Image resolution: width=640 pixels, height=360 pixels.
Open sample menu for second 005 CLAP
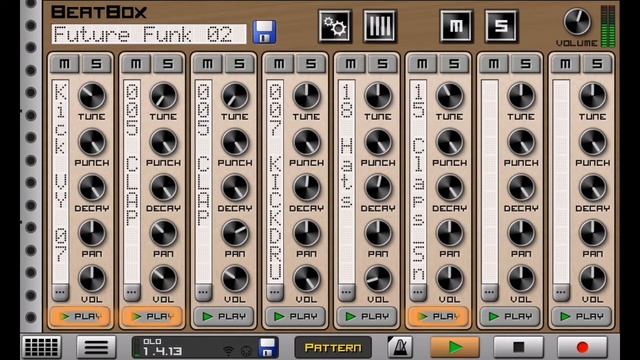click(x=203, y=292)
